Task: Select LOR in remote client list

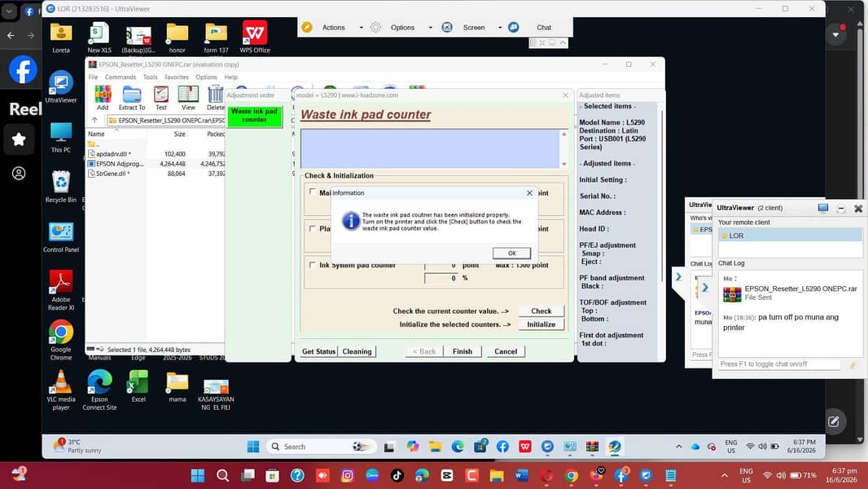Action: (791, 236)
